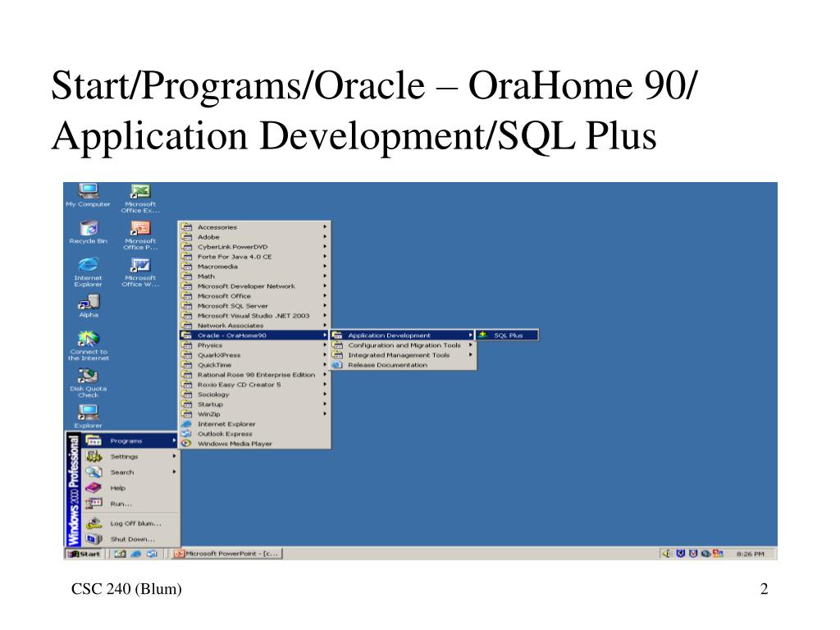
Task: Launch SQL Plus from the submenu
Action: (x=507, y=336)
